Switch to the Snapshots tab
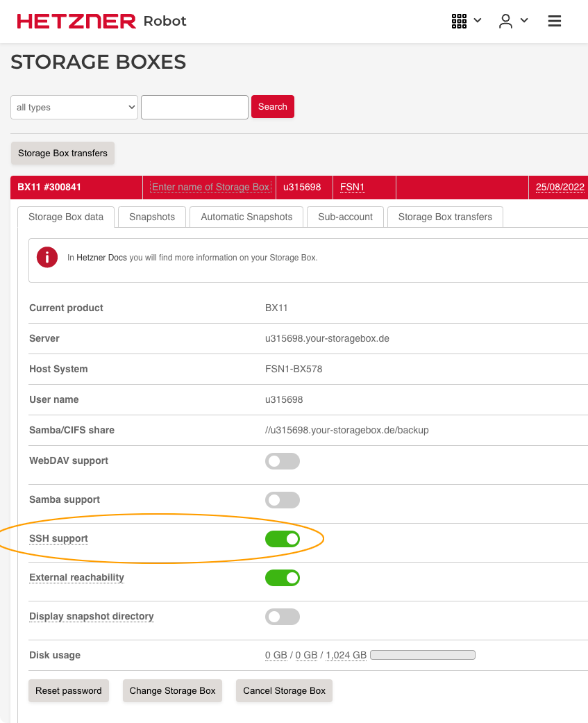 151,217
